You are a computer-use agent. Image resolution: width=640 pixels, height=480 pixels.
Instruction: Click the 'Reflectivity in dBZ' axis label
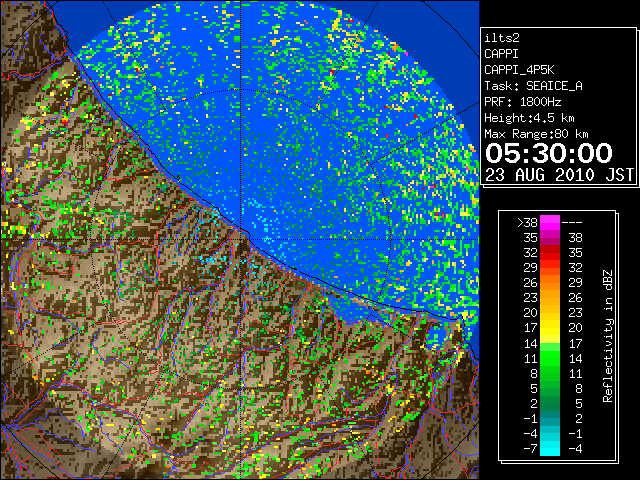click(x=608, y=336)
